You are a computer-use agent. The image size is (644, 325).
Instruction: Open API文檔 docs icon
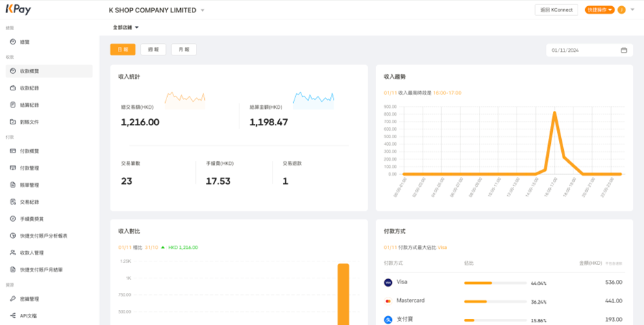tap(13, 316)
